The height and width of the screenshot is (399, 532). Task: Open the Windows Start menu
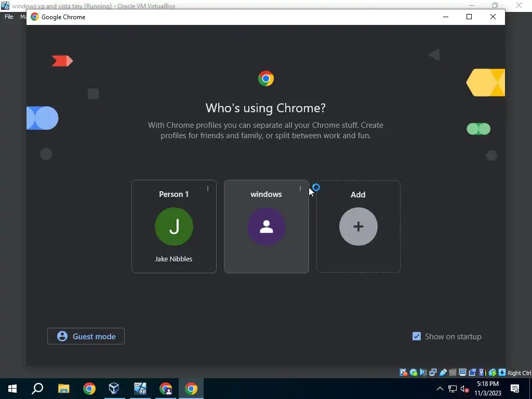pyautogui.click(x=12, y=389)
